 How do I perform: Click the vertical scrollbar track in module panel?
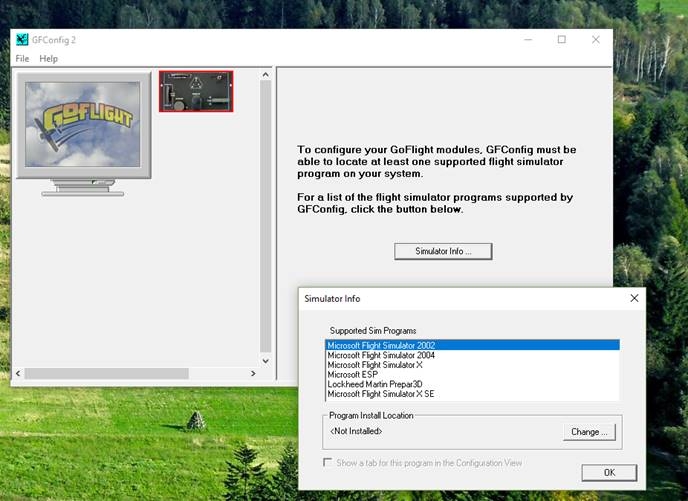pyautogui.click(x=265, y=217)
